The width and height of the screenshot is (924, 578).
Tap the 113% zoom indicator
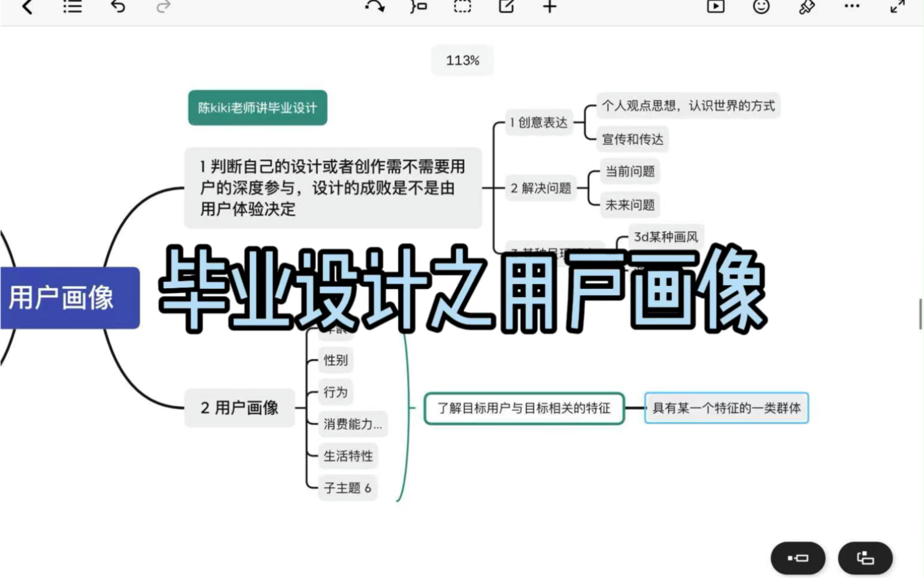[x=463, y=60]
